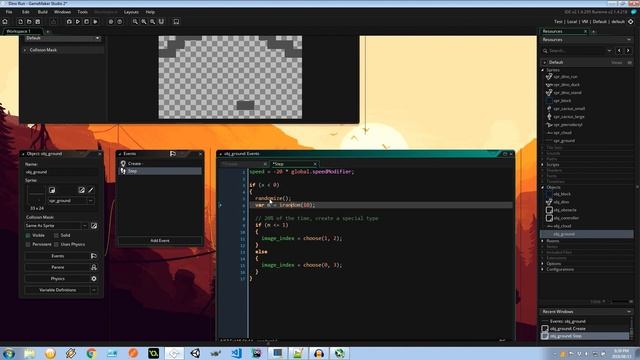
Task: Toggle the Uses Physics checkbox
Action: tap(56, 244)
